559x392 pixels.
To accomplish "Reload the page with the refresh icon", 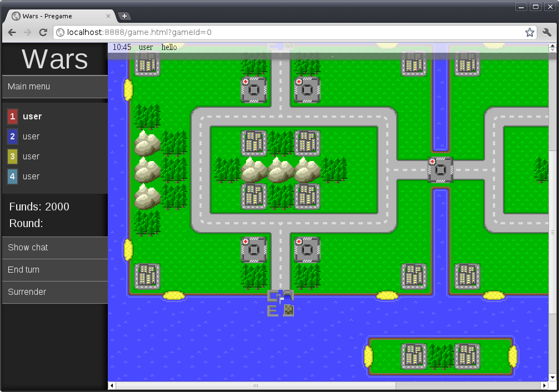I will pos(43,32).
